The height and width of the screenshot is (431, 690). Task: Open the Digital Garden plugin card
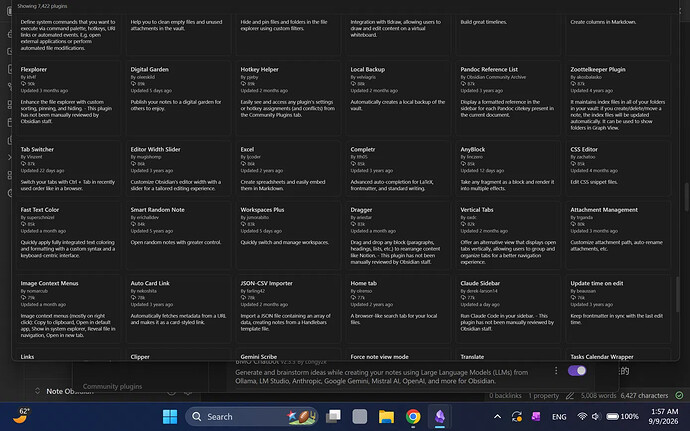click(x=178, y=99)
